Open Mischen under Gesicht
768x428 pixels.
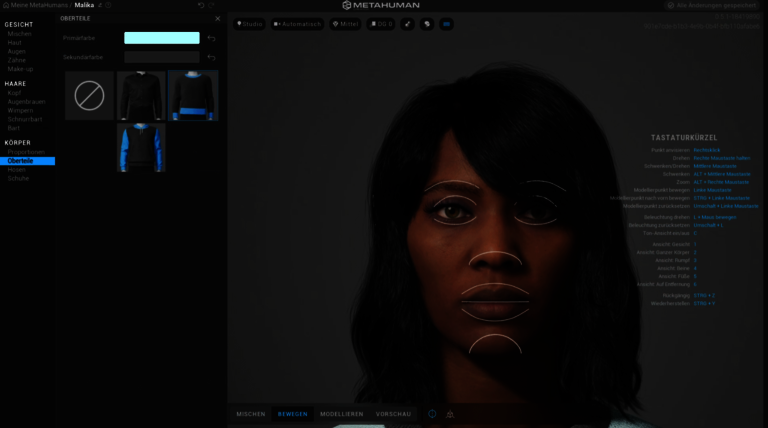coord(20,34)
